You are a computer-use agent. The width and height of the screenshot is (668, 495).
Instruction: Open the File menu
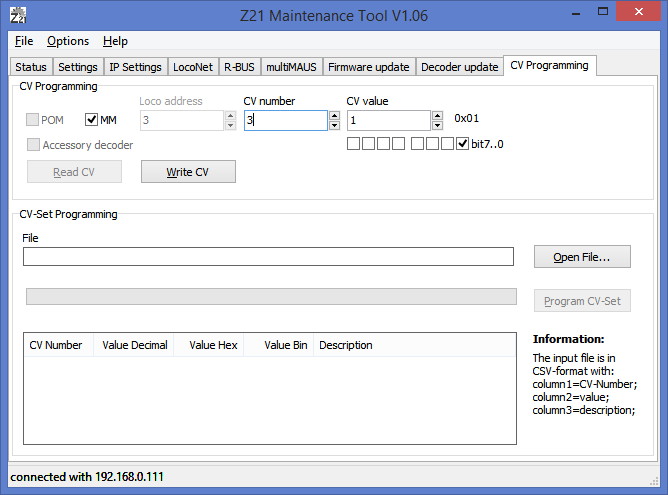24,41
